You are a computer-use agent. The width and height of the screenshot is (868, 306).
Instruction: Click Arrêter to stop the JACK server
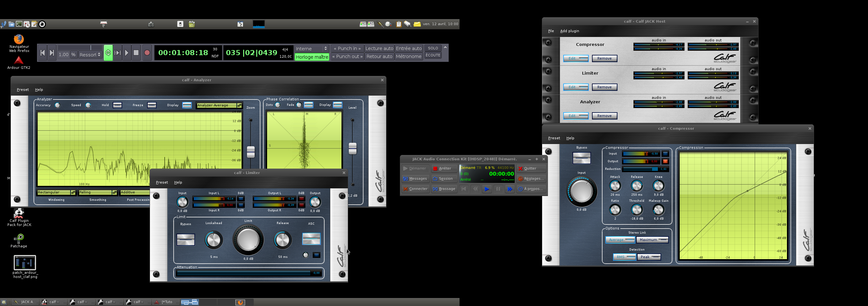click(x=444, y=168)
